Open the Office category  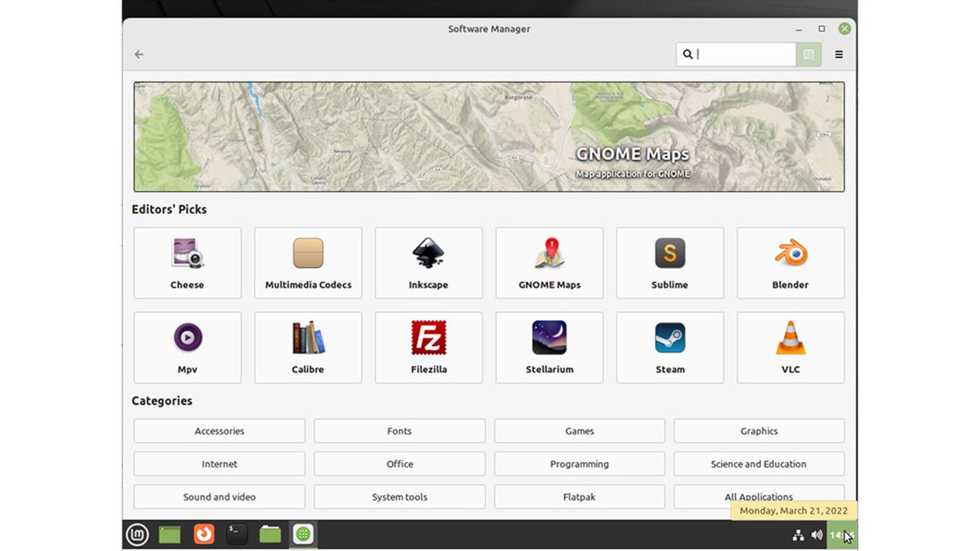click(399, 464)
